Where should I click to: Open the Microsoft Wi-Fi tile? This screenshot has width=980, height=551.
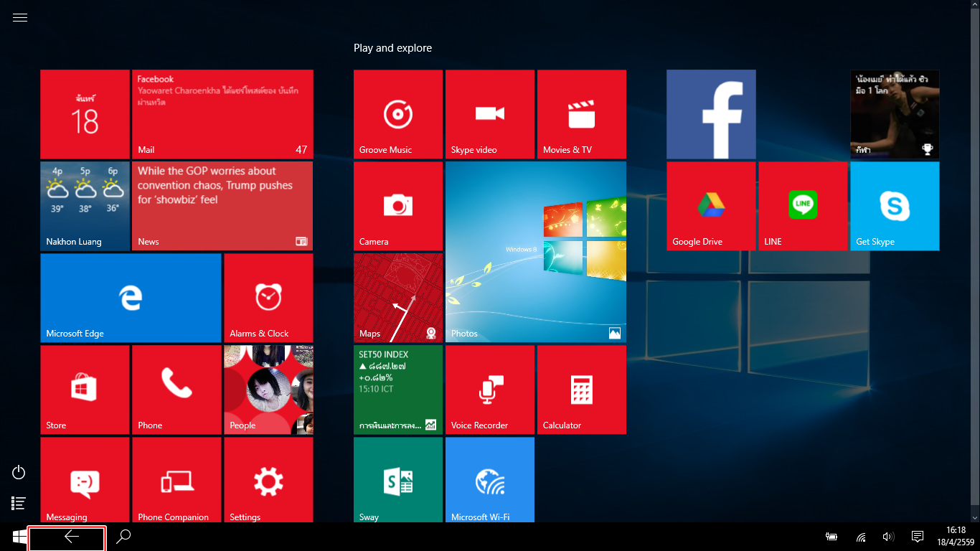point(490,479)
